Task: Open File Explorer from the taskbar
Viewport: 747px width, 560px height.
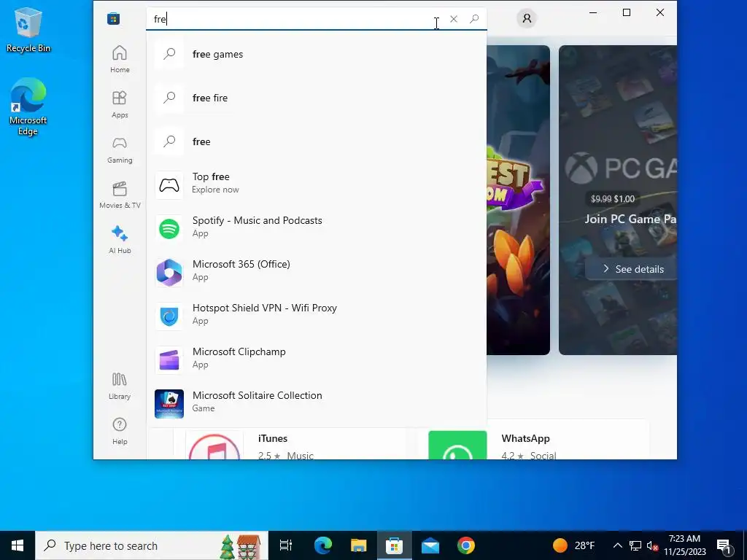Action: [358, 545]
